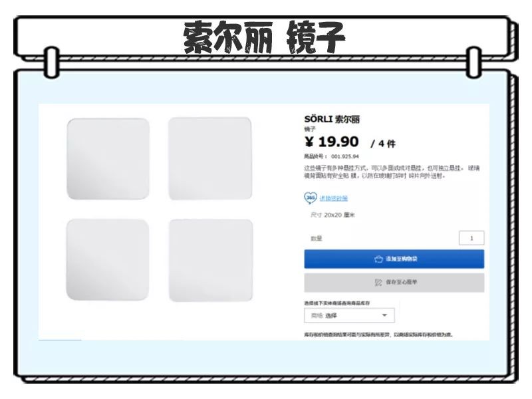
Task: Focus the quantity field showing 1
Action: [x=471, y=238]
